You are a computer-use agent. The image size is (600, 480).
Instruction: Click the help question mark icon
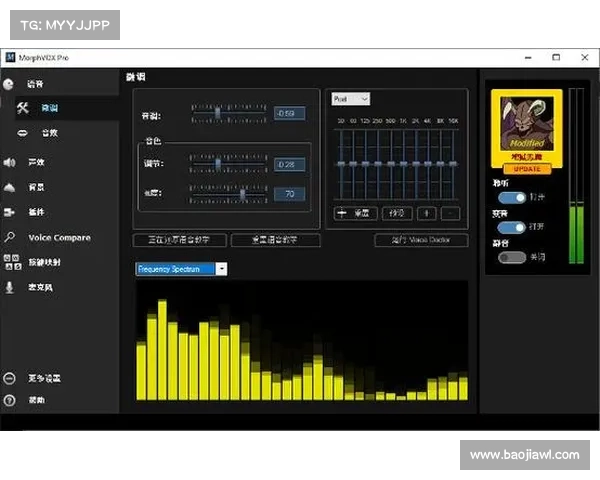(x=9, y=400)
